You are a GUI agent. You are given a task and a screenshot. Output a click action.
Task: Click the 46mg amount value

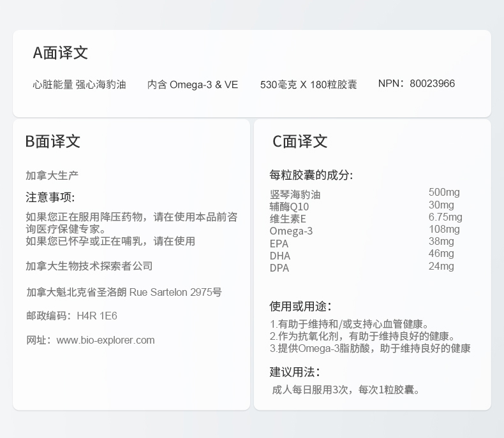coord(441,254)
